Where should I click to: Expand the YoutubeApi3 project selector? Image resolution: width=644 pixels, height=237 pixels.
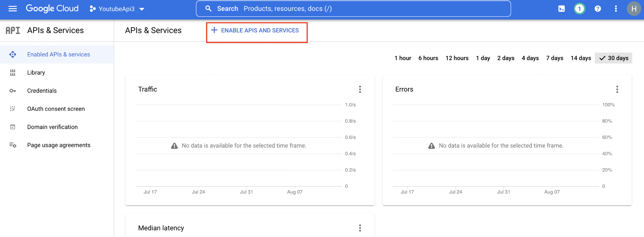click(117, 9)
